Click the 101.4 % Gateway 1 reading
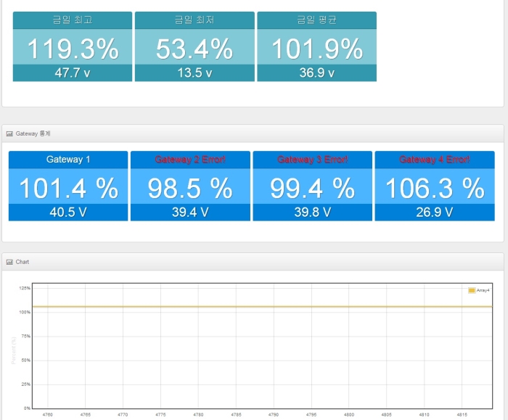Screen dimensions: 508x420 coord(68,188)
